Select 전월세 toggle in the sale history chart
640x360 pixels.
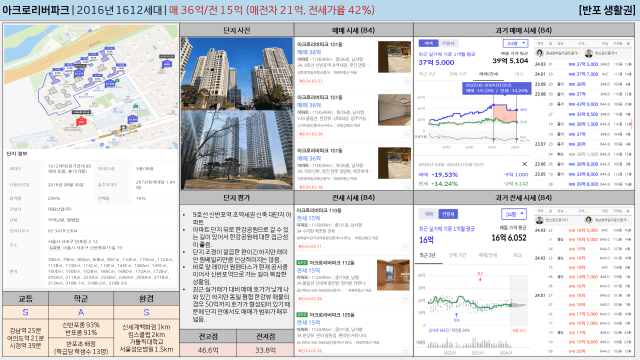click(x=448, y=43)
